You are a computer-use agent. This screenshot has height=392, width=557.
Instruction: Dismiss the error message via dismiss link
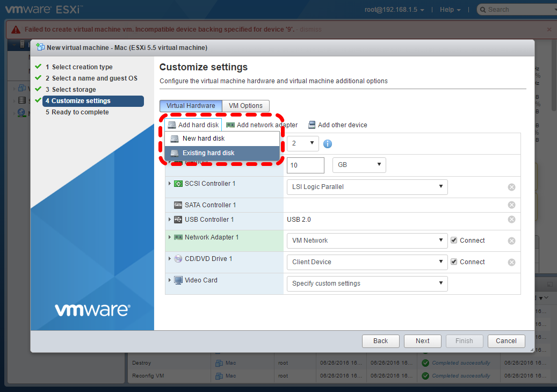pos(310,30)
